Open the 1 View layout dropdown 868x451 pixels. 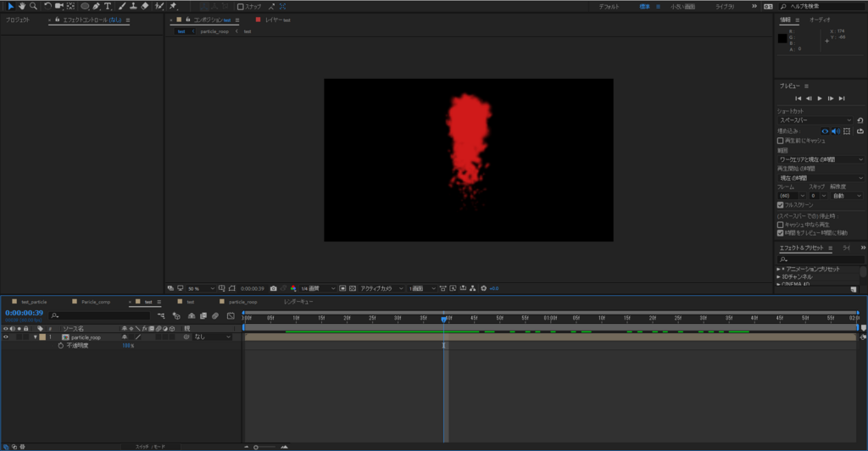tap(422, 288)
